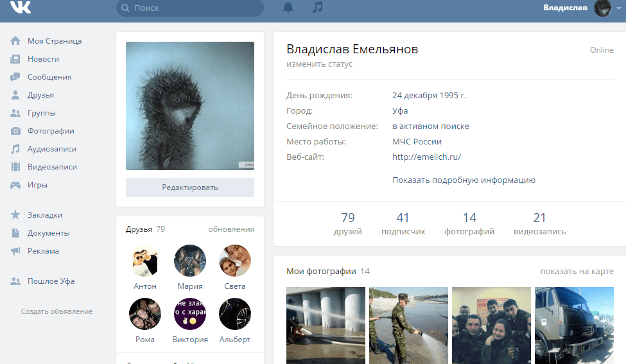Open friend Рома's avatar
This screenshot has height=364, width=626.
[x=145, y=314]
